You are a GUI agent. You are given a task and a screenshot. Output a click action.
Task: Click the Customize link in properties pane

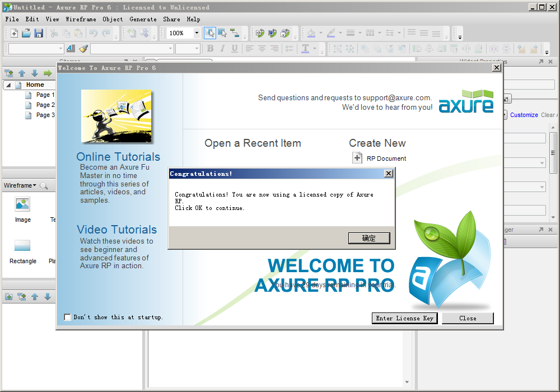[x=524, y=115]
